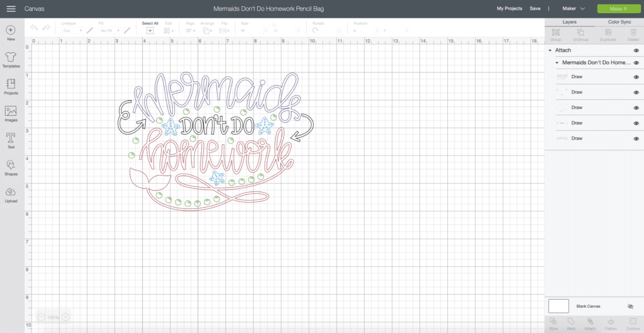Click the Select All icon

click(x=150, y=30)
